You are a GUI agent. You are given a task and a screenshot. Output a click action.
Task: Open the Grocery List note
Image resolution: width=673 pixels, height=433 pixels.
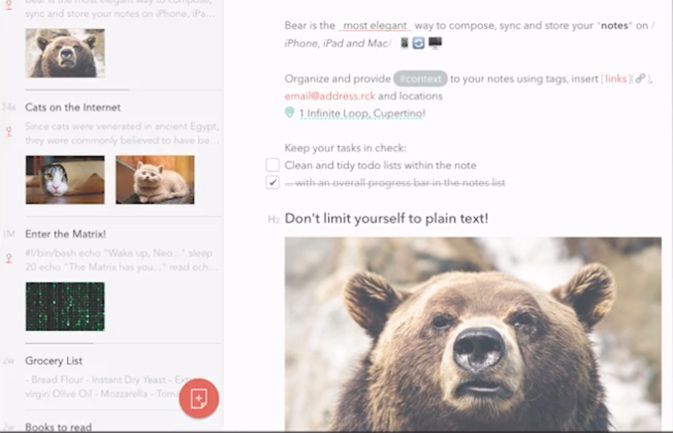click(54, 360)
